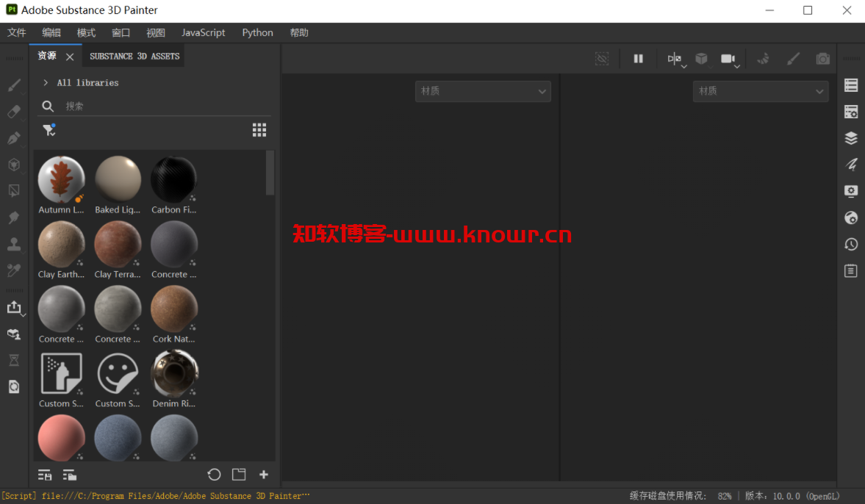
Task: Open the send to icon in left sidebar
Action: pos(15,334)
